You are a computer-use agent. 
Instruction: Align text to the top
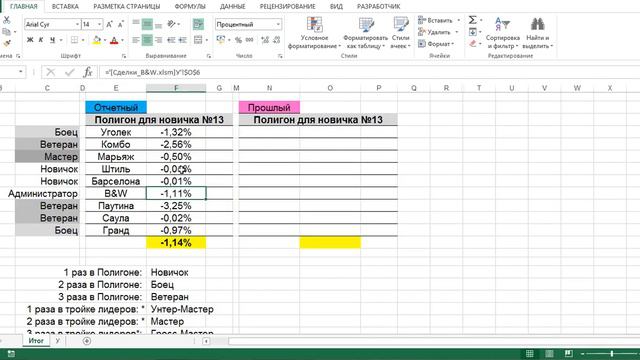click(136, 24)
